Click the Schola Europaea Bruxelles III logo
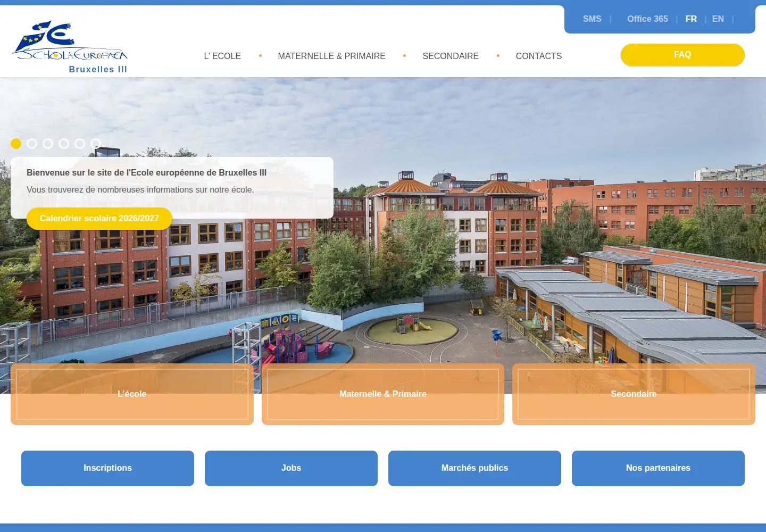Screen dimensions: 766x532 70,47
